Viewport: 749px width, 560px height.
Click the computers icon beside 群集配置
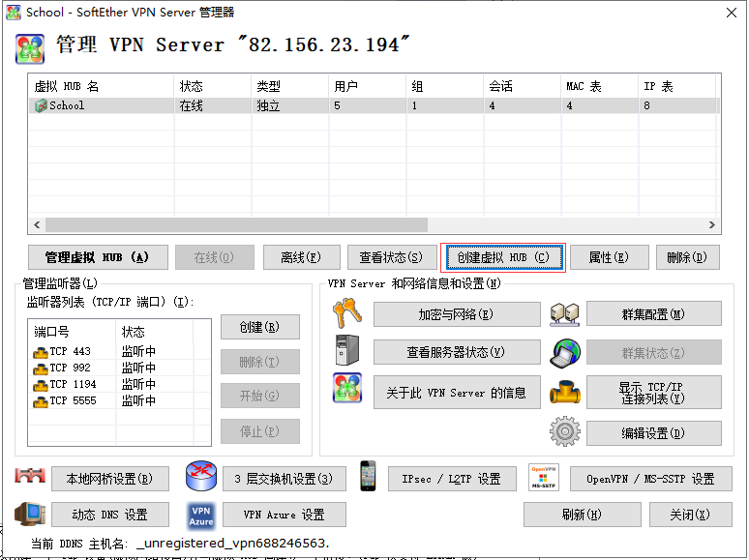coord(563,314)
